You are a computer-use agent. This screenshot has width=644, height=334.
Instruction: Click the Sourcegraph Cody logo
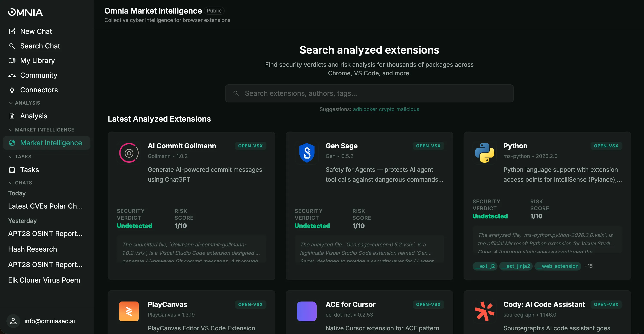(484, 311)
